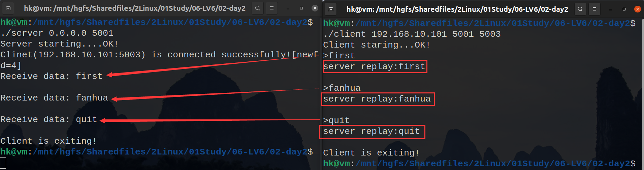The height and width of the screenshot is (170, 644).
Task: Maximize the right client terminal window
Action: coord(624,9)
